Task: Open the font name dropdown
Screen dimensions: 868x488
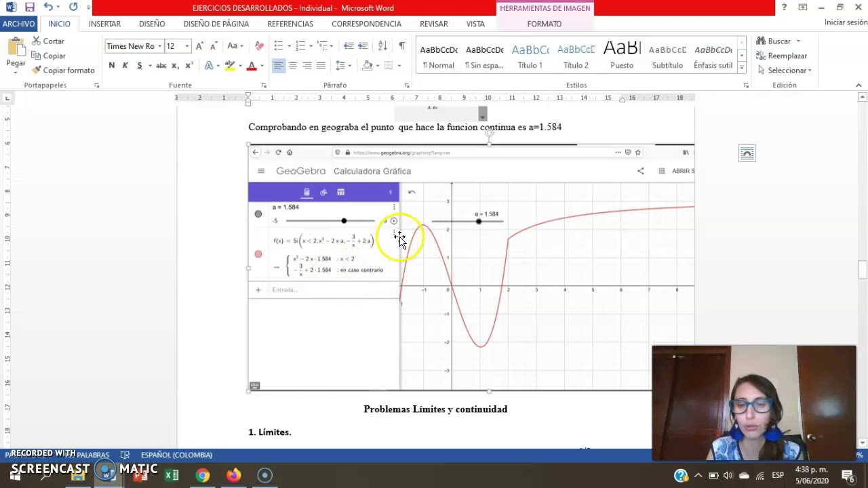Action: click(159, 46)
